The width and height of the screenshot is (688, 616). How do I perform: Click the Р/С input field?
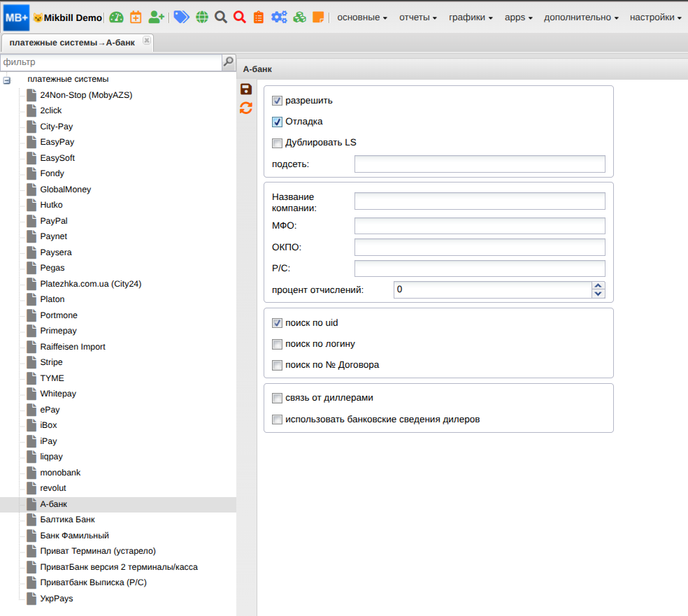480,268
